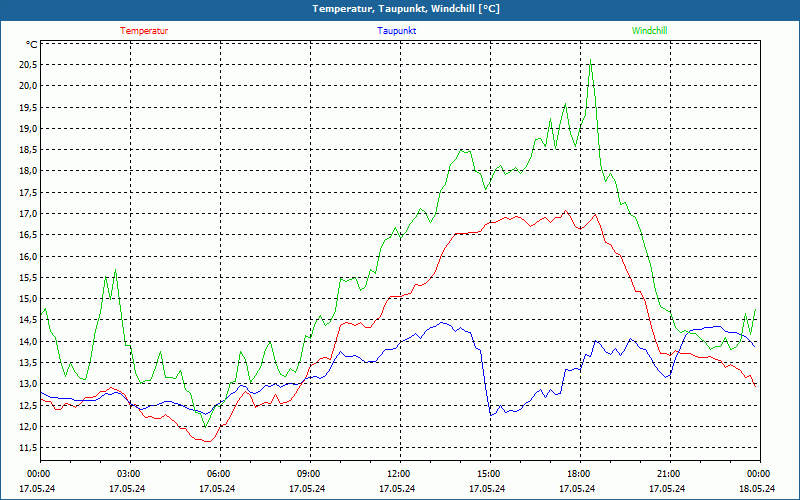Click the 06:00 time axis label
The height and width of the screenshot is (500, 800).
(x=217, y=474)
